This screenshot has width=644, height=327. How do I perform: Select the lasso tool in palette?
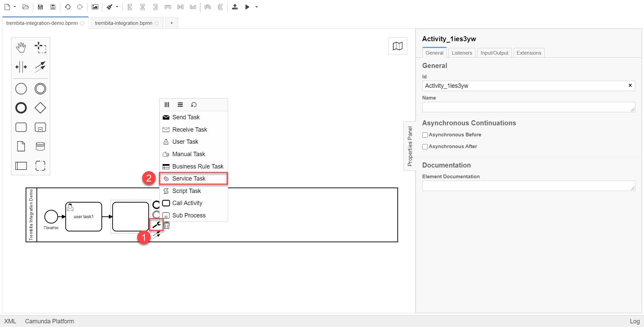click(40, 48)
